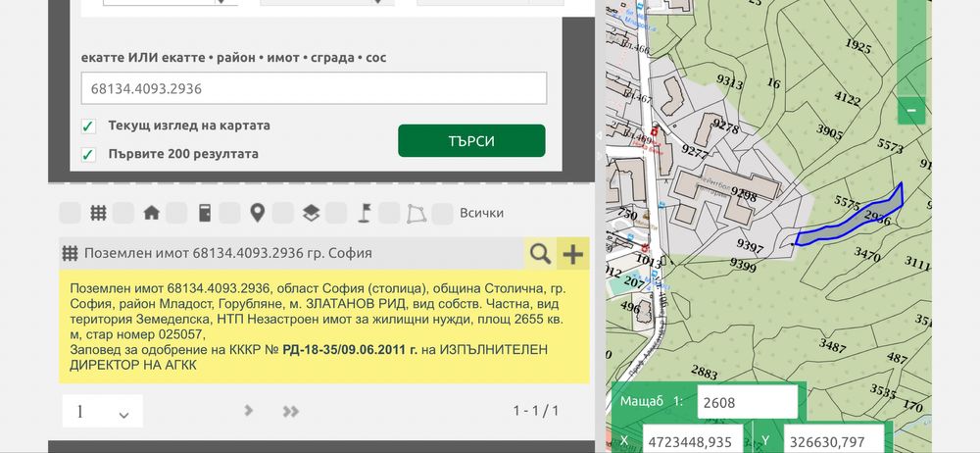This screenshot has width=980, height=453.
Task: Click parcel label 2883 on map
Action: [x=705, y=373]
